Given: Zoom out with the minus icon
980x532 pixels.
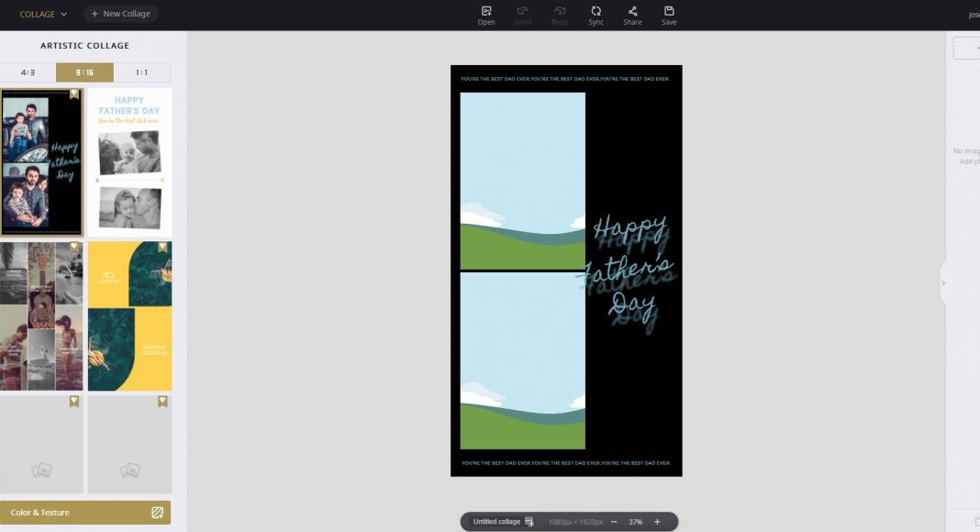Looking at the screenshot, I should point(614,522).
